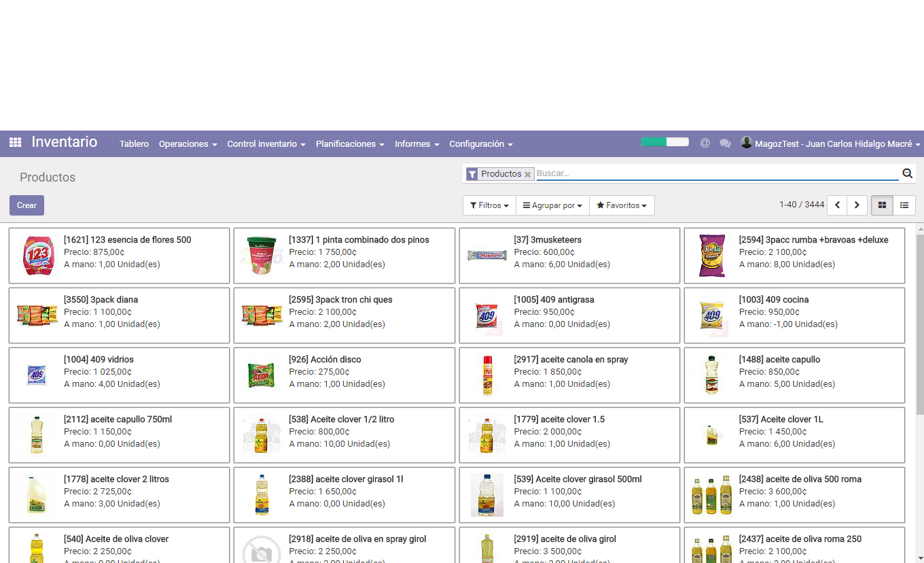Screen dimensions: 924x563
Task: Open the 409 vidrios product image
Action: 37,375
